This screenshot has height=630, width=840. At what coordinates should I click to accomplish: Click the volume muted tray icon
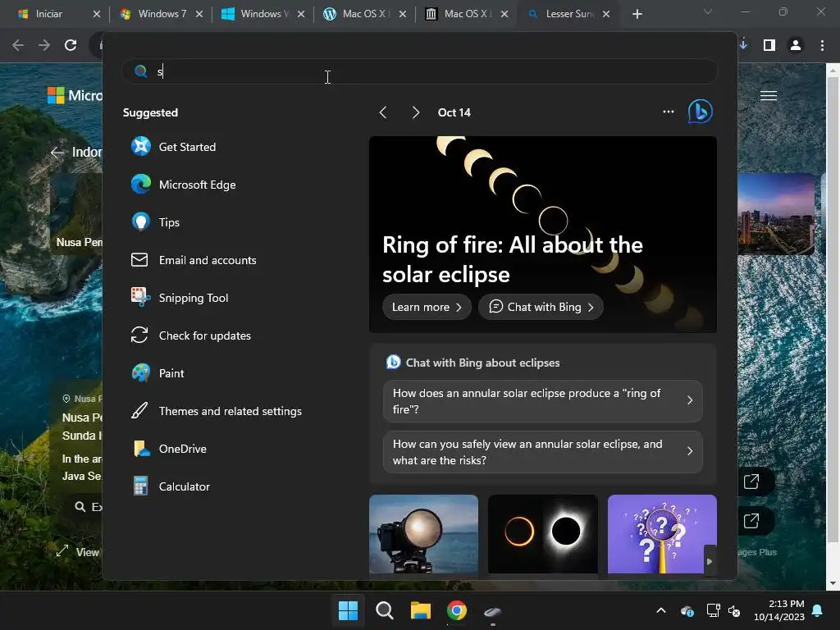pos(734,610)
